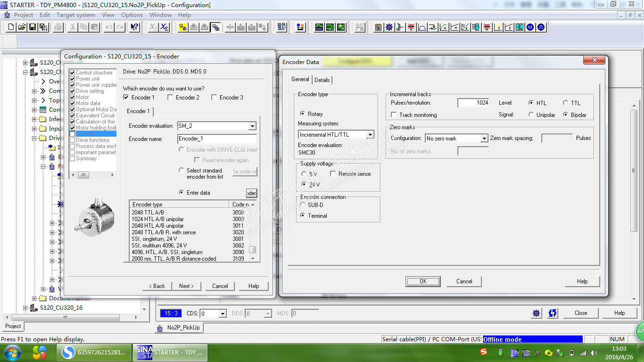Save project with the floppy disk icon

[33, 27]
